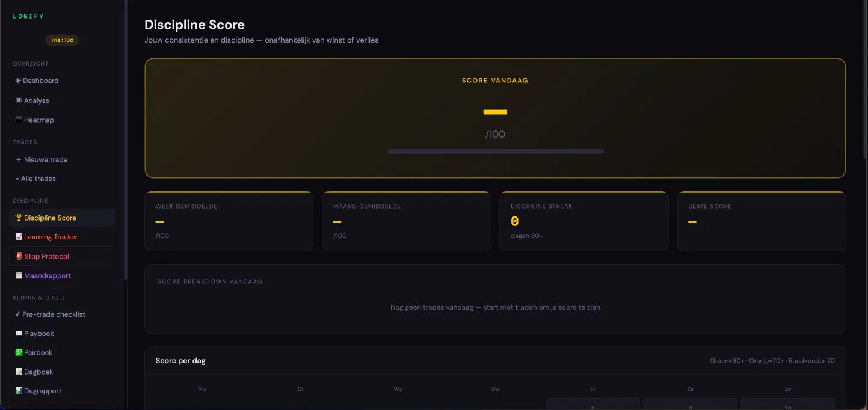
Task: Click the TRADES section label
Action: pos(25,142)
